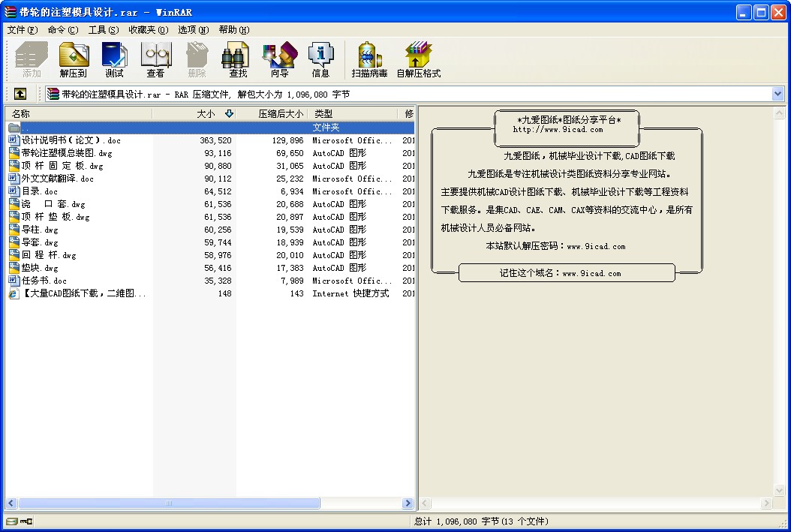Open the 工具(S) menu
Image resolution: width=791 pixels, height=532 pixels.
103,30
